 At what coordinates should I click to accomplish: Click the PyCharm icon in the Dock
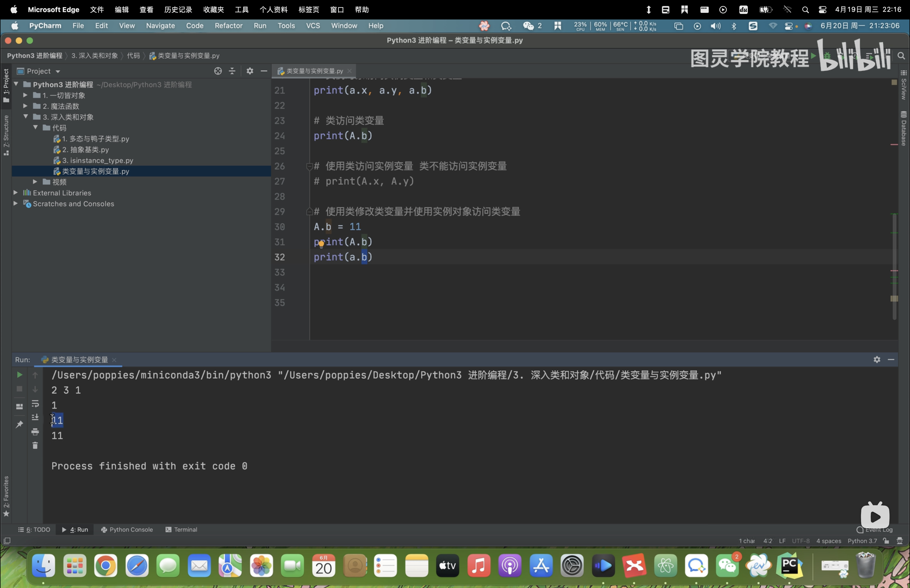click(x=789, y=565)
